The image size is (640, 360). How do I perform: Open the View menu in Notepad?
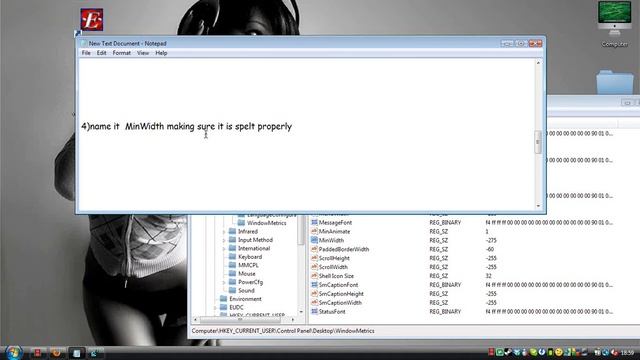[143, 53]
